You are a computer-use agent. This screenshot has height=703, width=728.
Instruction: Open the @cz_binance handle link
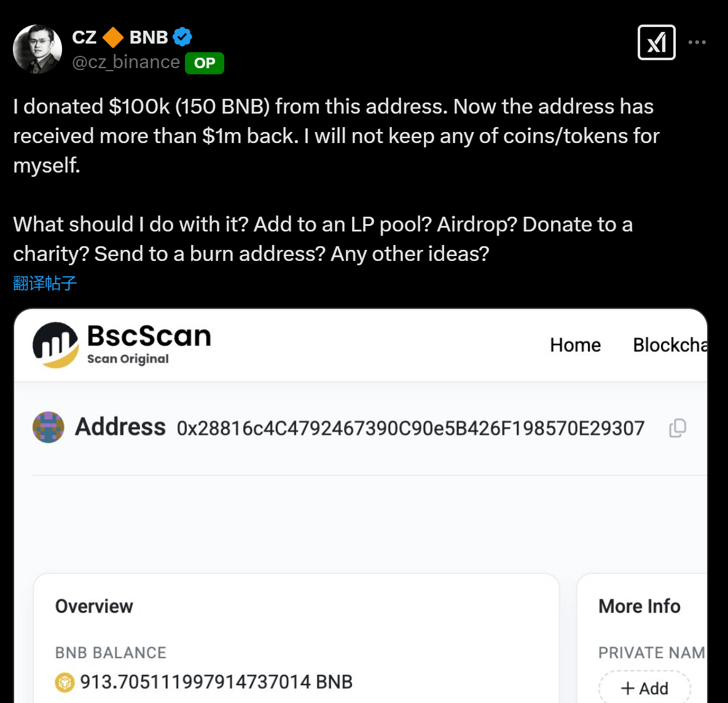point(126,63)
